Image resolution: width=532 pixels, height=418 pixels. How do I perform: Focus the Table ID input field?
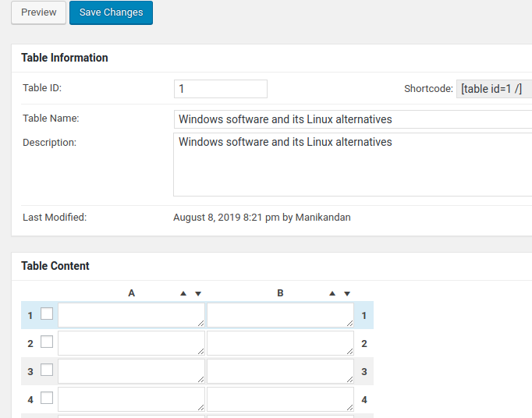coord(221,89)
